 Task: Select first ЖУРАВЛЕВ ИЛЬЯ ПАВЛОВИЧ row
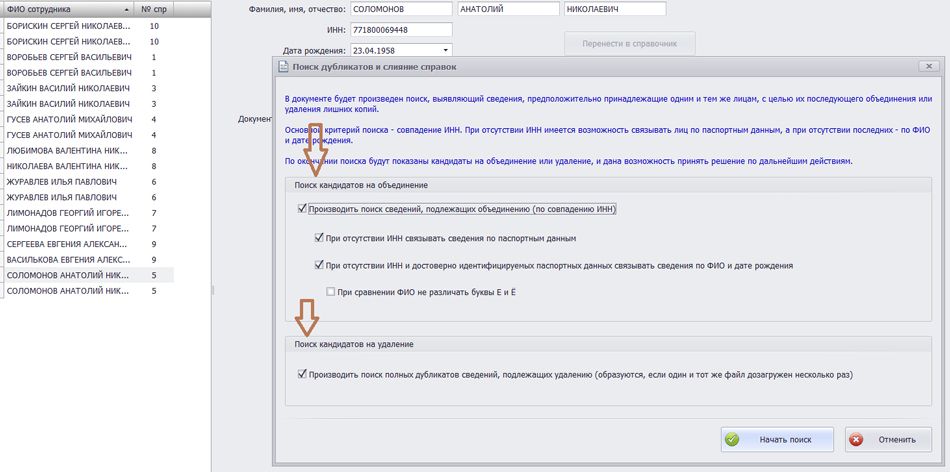point(87,182)
